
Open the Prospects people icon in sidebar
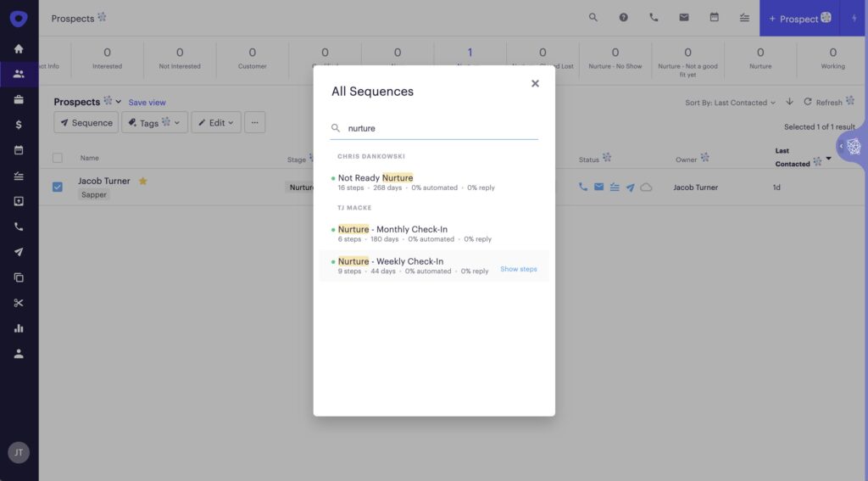(x=19, y=74)
